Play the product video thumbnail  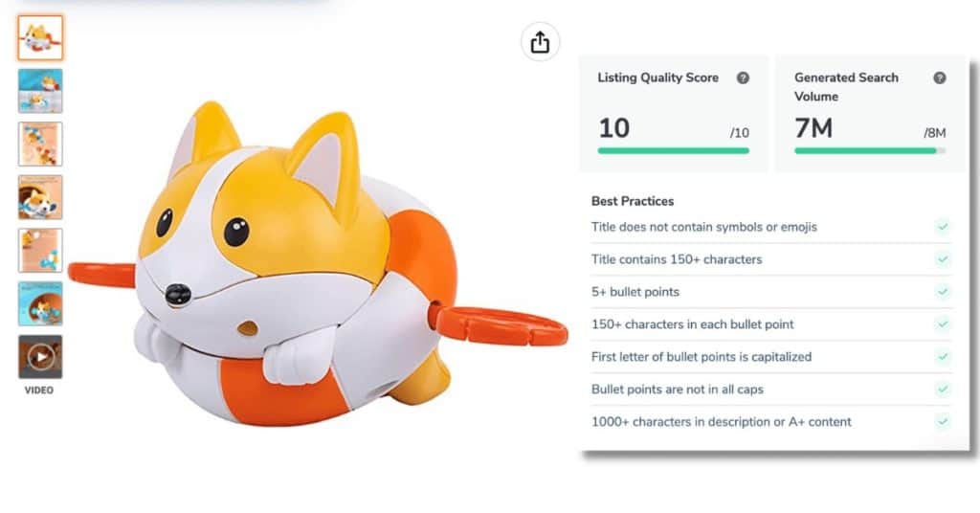coord(40,357)
